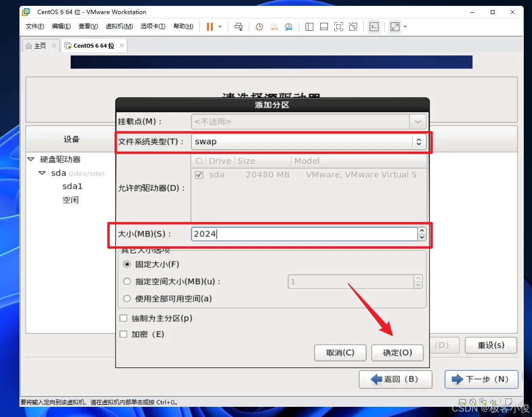Open the power options arrow beside the pause icon
Viewport: 532px width, 417px height.
click(220, 26)
